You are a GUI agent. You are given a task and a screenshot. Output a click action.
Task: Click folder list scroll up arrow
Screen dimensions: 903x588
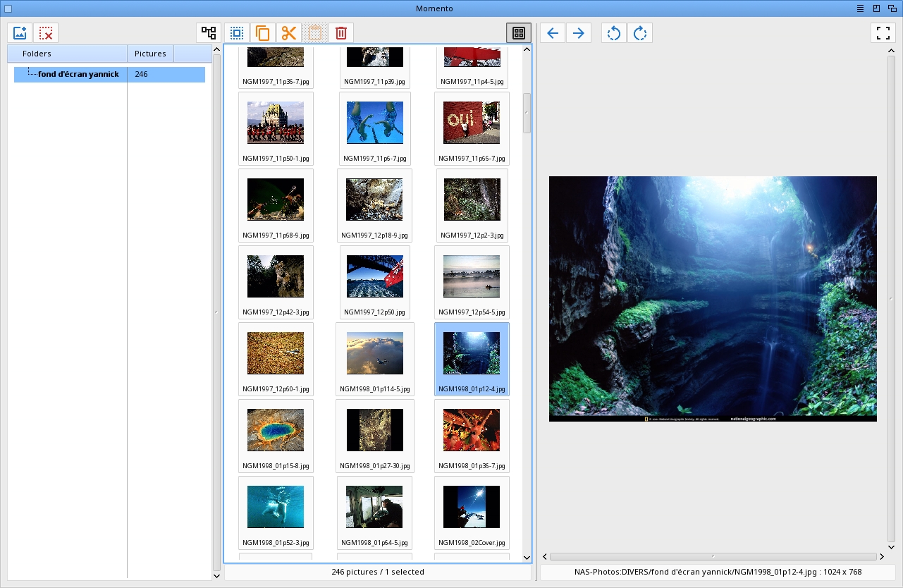[x=216, y=49]
